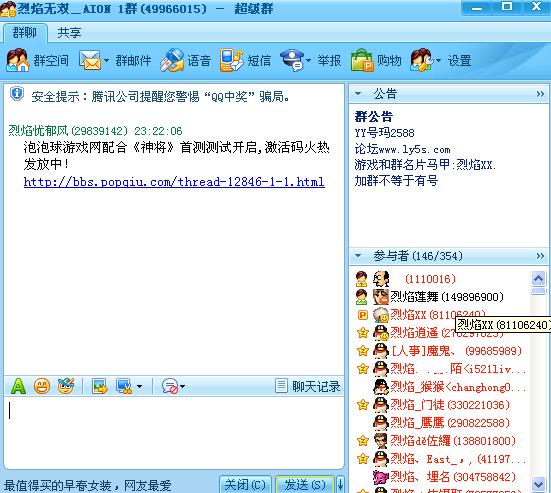
Task: Click the star icon beside [人事]魔鬼
Action: coord(362,351)
